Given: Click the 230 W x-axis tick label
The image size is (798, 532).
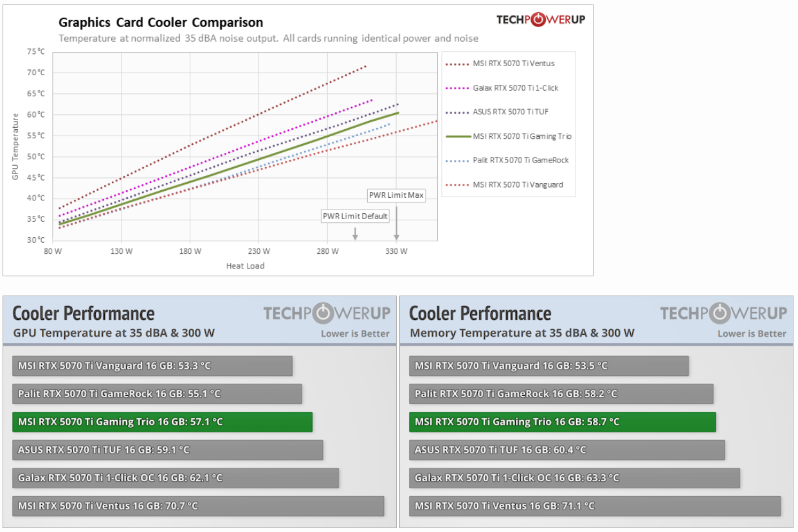Looking at the screenshot, I should pyautogui.click(x=259, y=251).
